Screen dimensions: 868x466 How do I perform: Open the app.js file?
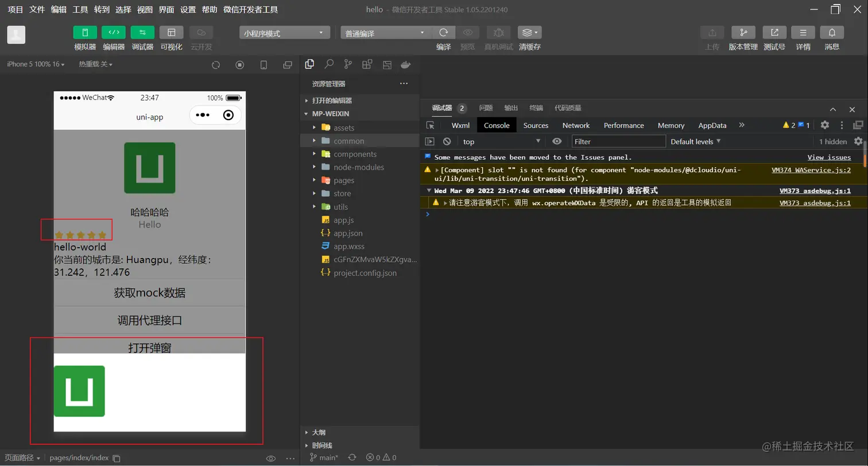(360, 220)
